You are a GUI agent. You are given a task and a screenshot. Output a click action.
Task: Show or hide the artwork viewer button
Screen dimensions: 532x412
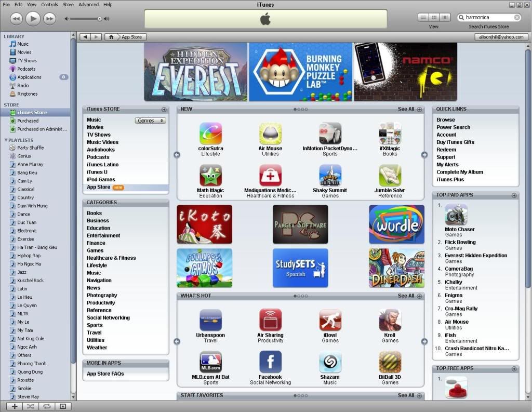click(x=63, y=406)
